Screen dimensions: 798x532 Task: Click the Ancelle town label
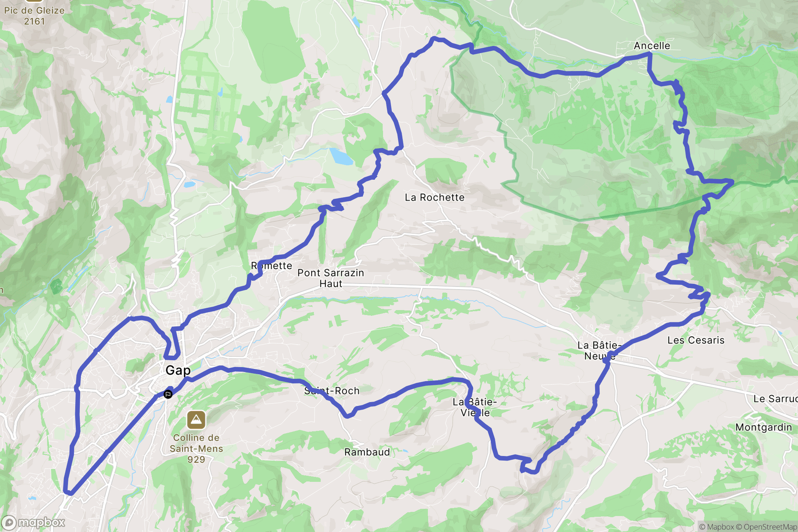click(x=652, y=46)
